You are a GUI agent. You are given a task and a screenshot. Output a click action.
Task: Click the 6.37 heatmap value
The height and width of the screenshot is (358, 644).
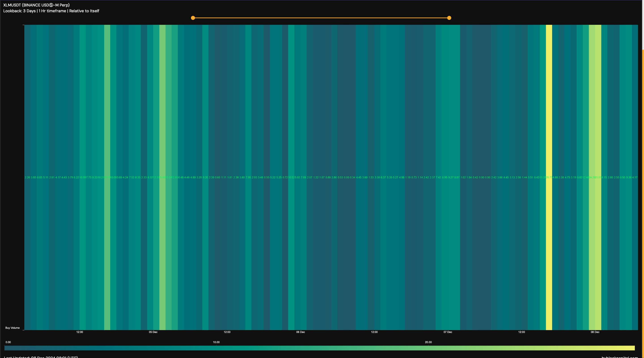pos(383,177)
